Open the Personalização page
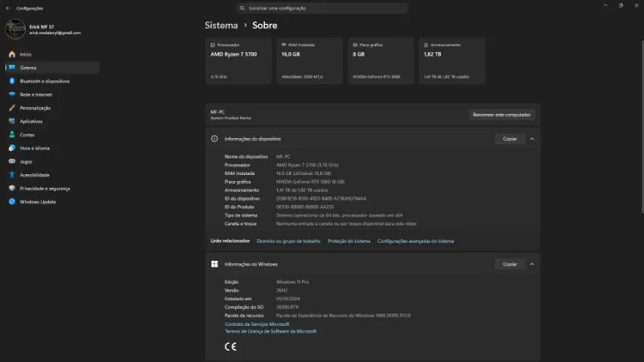Image resolution: width=644 pixels, height=362 pixels. tap(52, 108)
